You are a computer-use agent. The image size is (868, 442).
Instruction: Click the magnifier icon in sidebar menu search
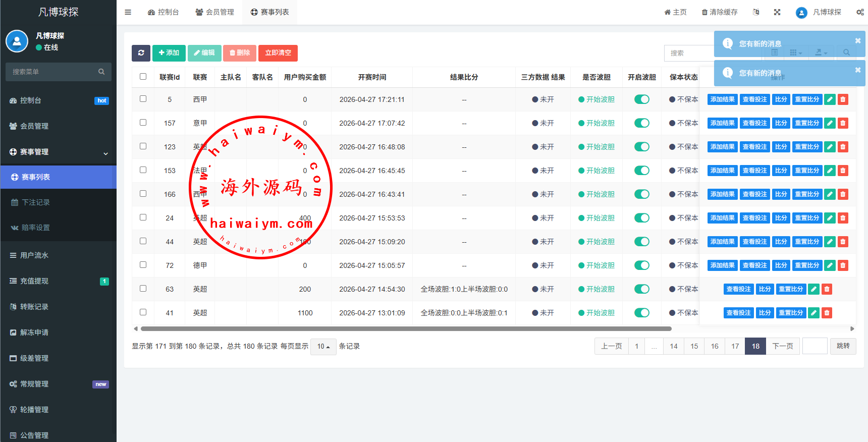[101, 72]
